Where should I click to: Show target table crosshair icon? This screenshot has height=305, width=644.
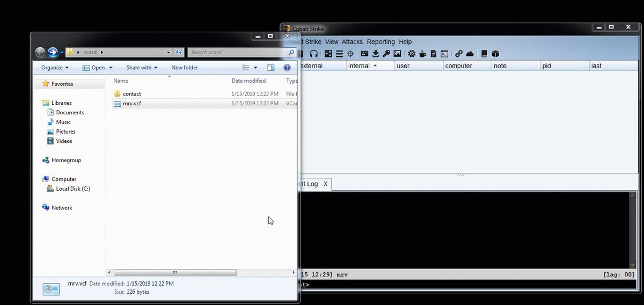[350, 54]
